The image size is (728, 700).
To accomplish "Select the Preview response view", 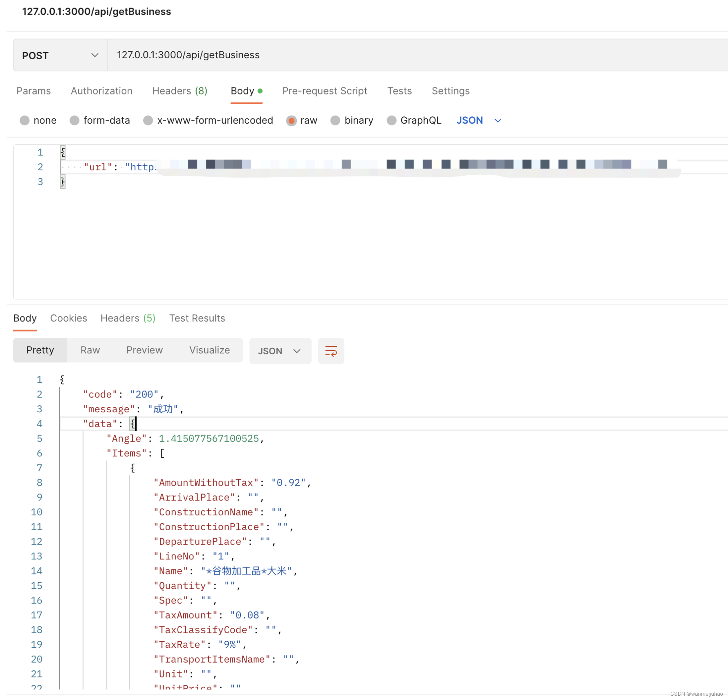I will click(144, 350).
